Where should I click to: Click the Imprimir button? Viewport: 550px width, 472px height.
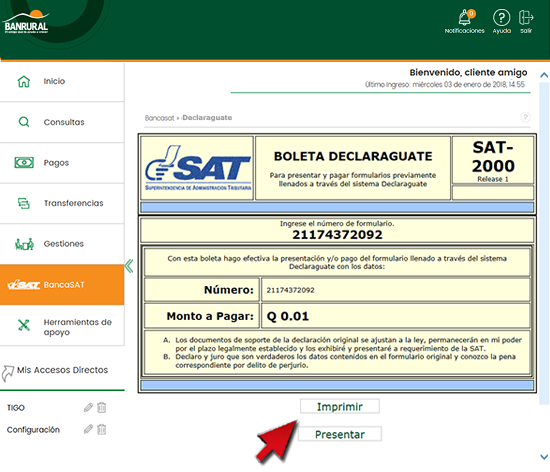click(340, 406)
